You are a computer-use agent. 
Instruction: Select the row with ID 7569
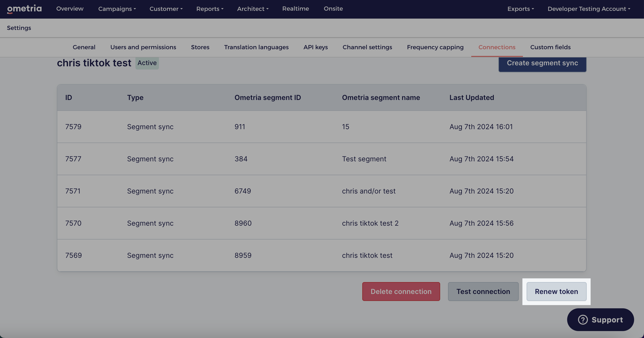pyautogui.click(x=322, y=255)
